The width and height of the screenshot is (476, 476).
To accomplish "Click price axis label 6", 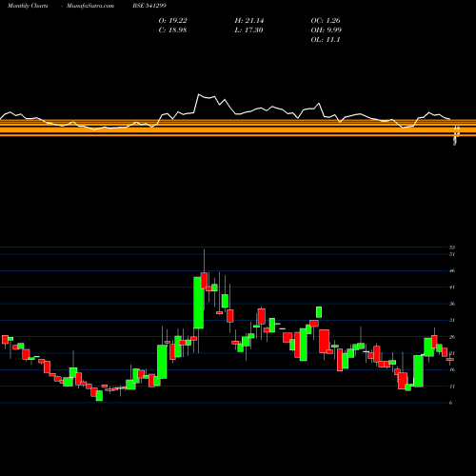I will pyautogui.click(x=451, y=403).
